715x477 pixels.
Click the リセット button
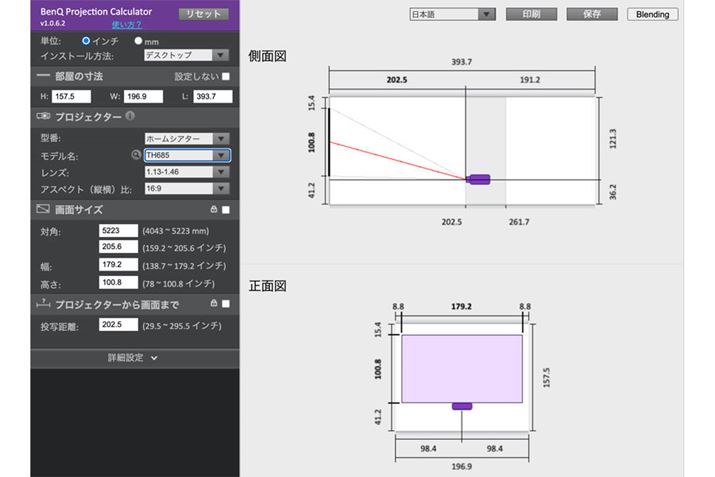[x=203, y=14]
